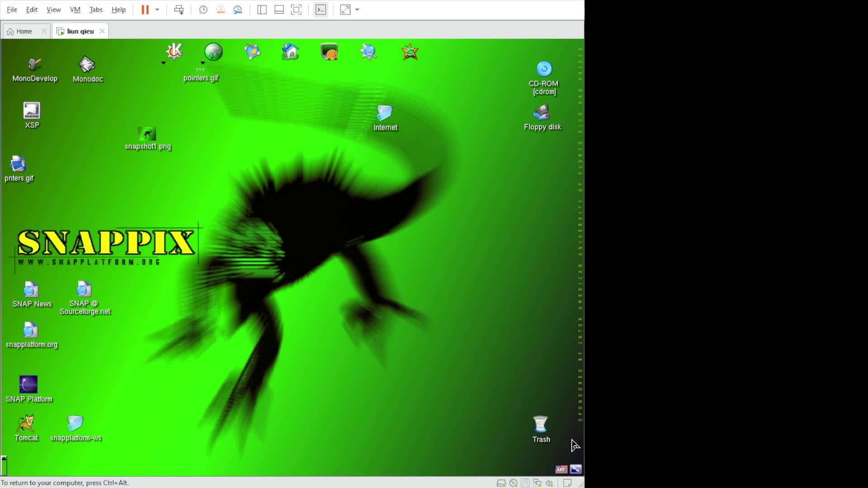Viewport: 868px width, 488px height.
Task: Open the File menu
Action: [x=12, y=9]
